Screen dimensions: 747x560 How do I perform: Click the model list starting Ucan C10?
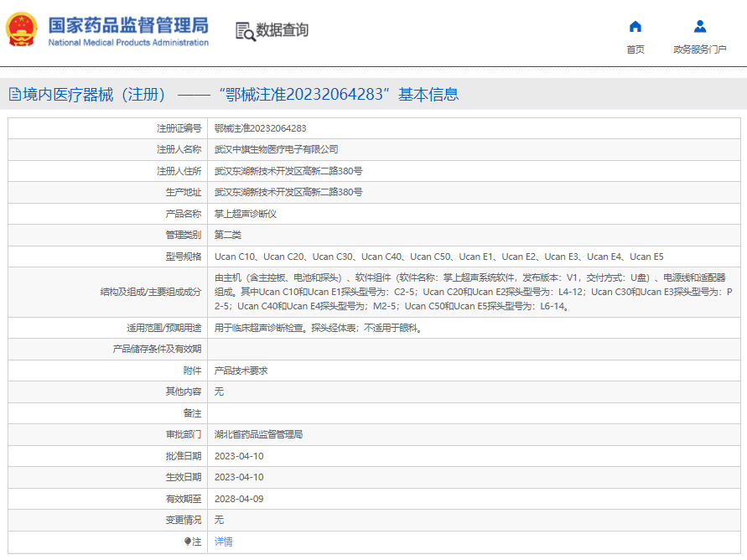[x=438, y=257]
